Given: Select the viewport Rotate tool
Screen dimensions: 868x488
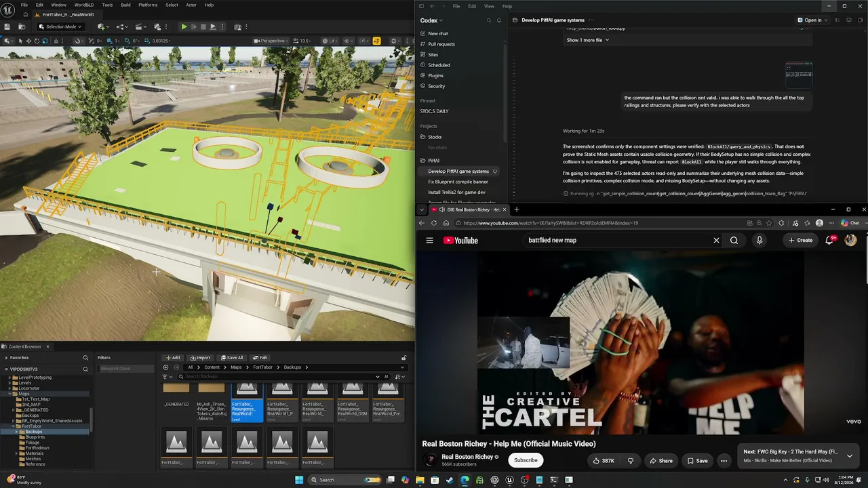Looking at the screenshot, I should click(37, 41).
